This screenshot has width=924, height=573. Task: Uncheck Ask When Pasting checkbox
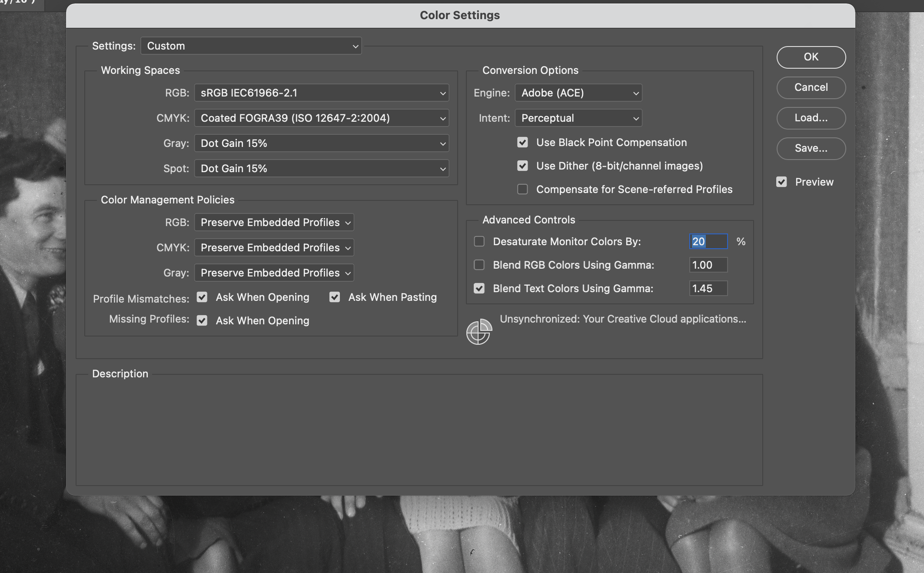(335, 297)
